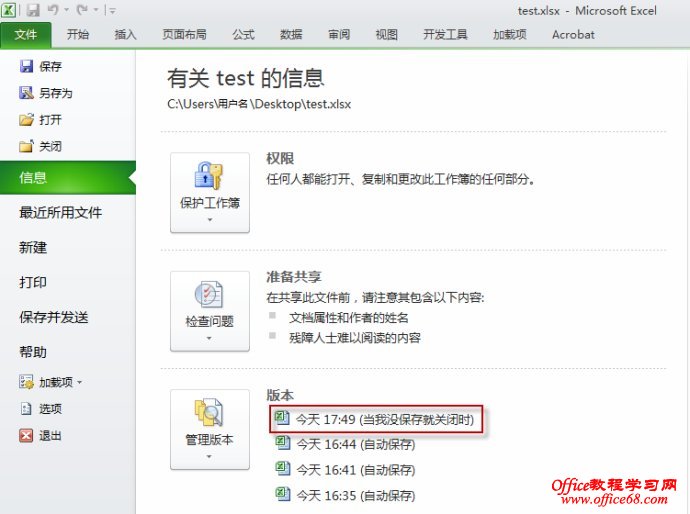The width and height of the screenshot is (690, 514).
Task: Switch to the 开始 ribbon tab
Action: (78, 35)
